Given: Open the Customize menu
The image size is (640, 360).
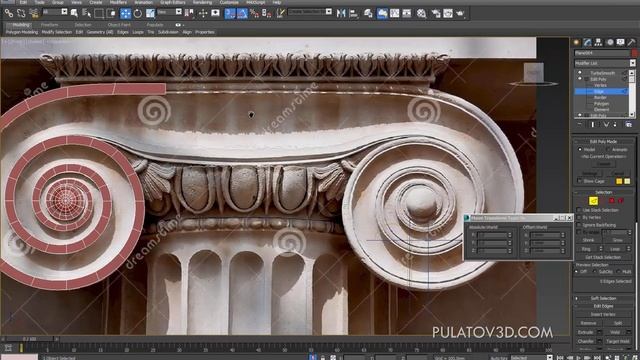Looking at the screenshot, I should tap(229, 2).
